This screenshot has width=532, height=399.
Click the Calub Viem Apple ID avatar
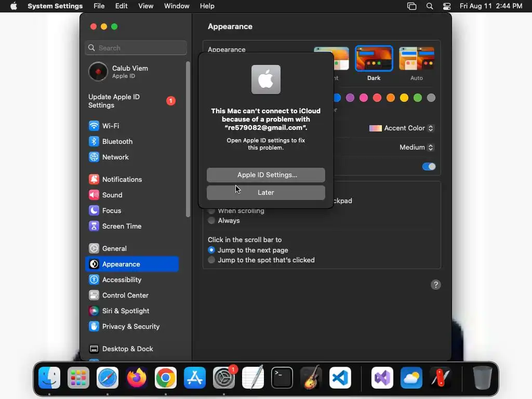98,72
